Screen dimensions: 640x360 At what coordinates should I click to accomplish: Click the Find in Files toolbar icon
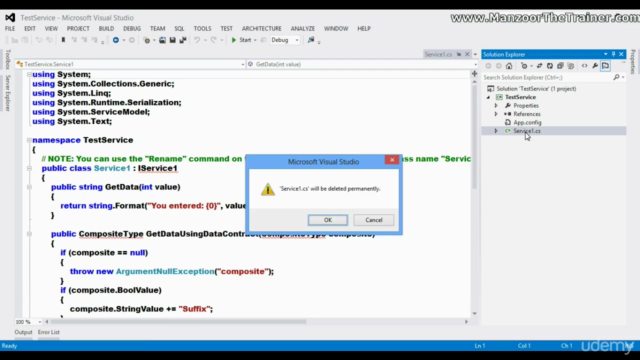click(x=311, y=40)
